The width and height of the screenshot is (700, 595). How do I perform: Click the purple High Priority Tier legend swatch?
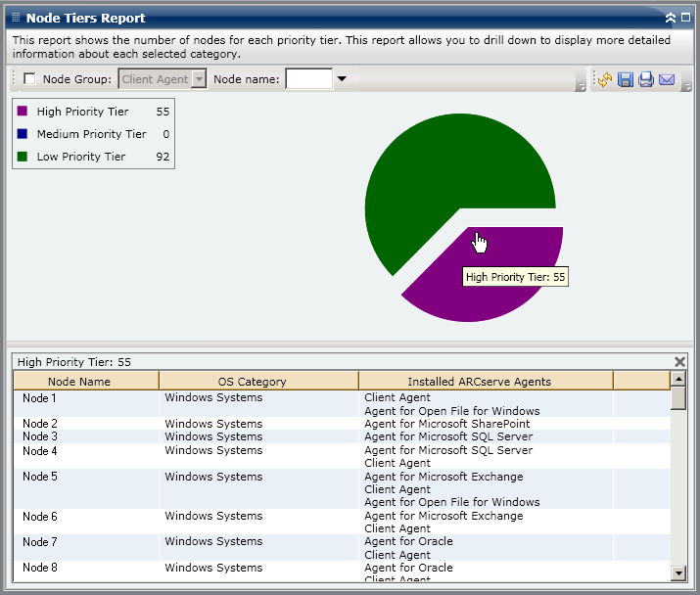[x=23, y=112]
